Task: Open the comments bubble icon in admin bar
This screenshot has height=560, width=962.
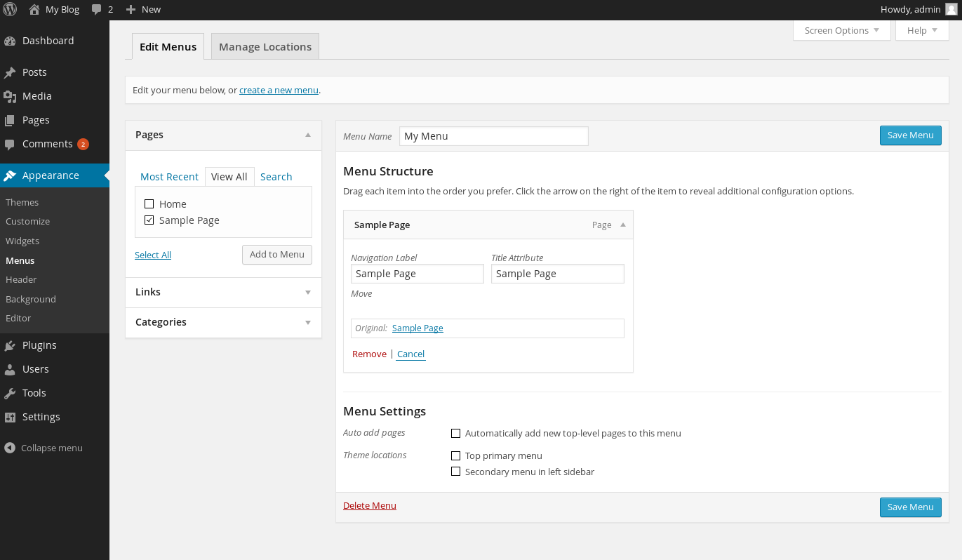Action: tap(97, 10)
